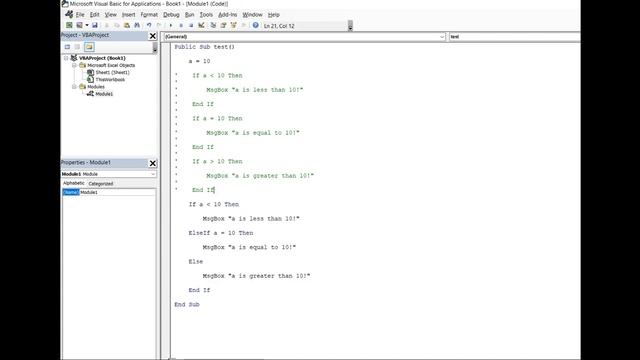This screenshot has height=360, width=640.
Task: Click the View Code icon in Project panel
Action: coord(67,47)
